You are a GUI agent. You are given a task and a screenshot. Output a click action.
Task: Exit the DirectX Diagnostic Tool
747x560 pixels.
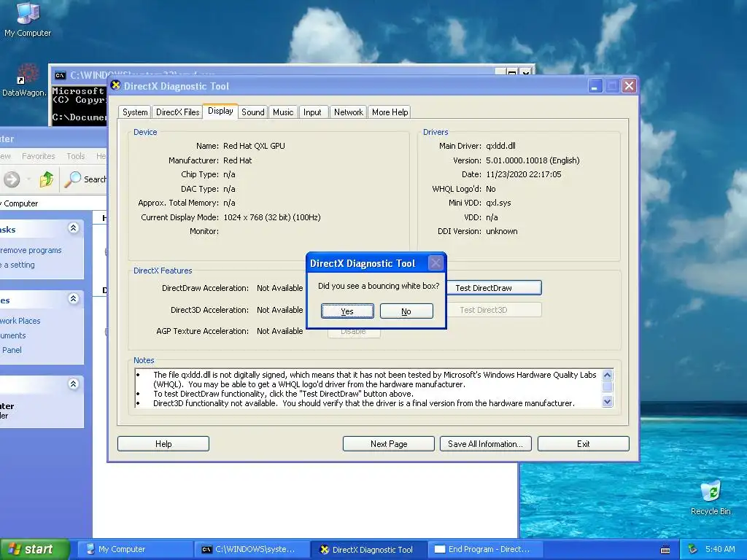tap(583, 444)
